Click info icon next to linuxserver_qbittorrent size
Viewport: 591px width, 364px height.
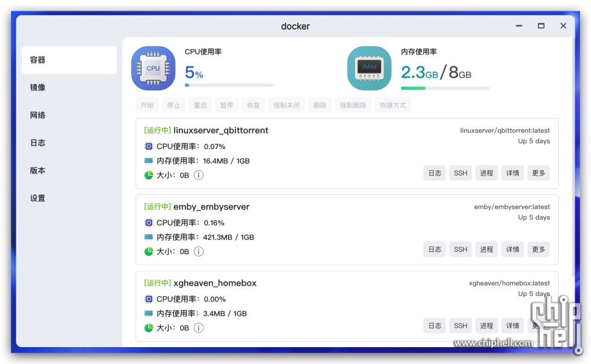[x=199, y=175]
